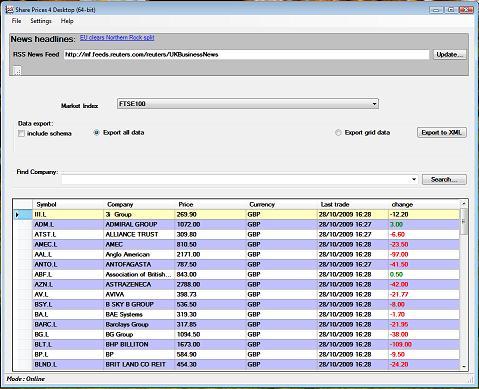Image resolution: width=479 pixels, height=389 pixels.
Task: Open the Help menu
Action: click(67, 21)
